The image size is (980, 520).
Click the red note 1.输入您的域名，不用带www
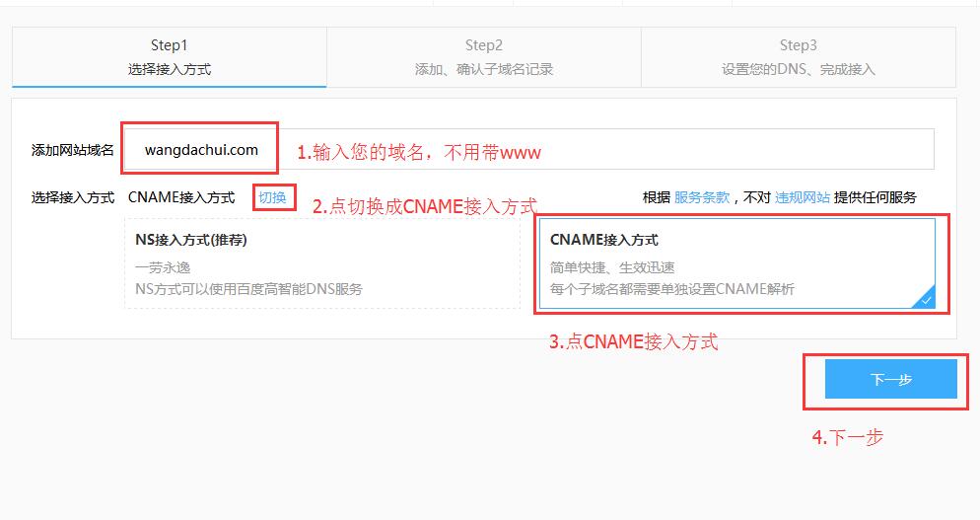pyautogui.click(x=419, y=152)
